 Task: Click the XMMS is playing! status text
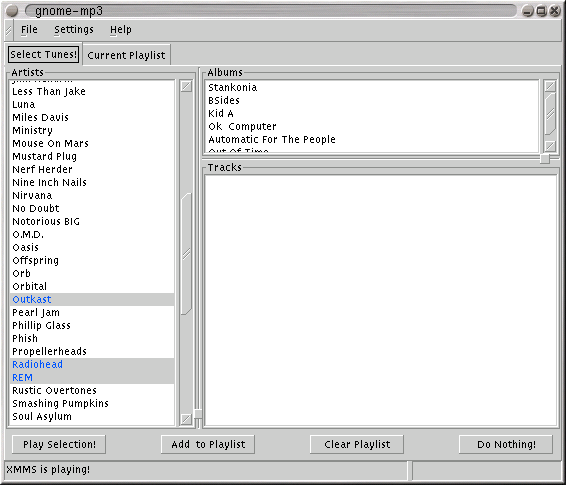(x=48, y=469)
